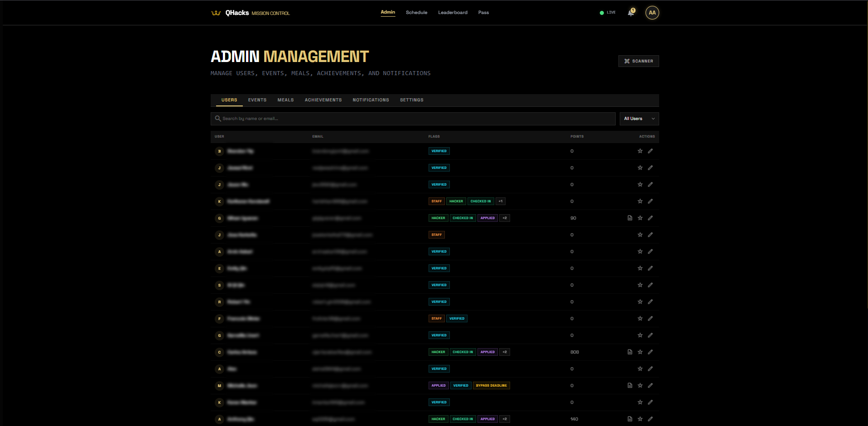The width and height of the screenshot is (868, 426).
Task: Open document icon for the 90-point user
Action: [630, 218]
